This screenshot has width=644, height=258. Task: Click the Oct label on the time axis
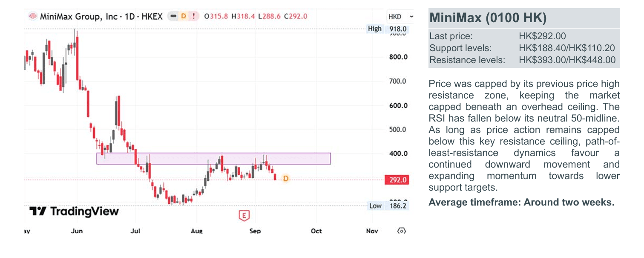coord(316,231)
